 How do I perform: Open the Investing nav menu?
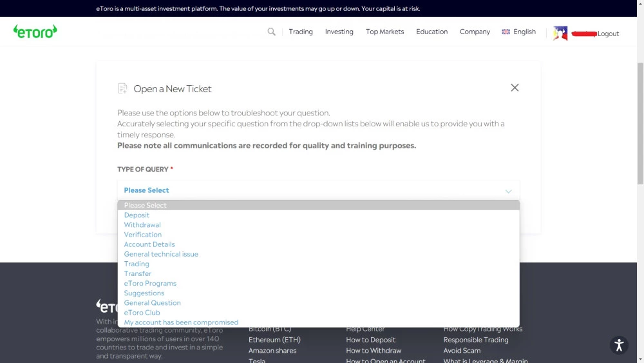[339, 32]
